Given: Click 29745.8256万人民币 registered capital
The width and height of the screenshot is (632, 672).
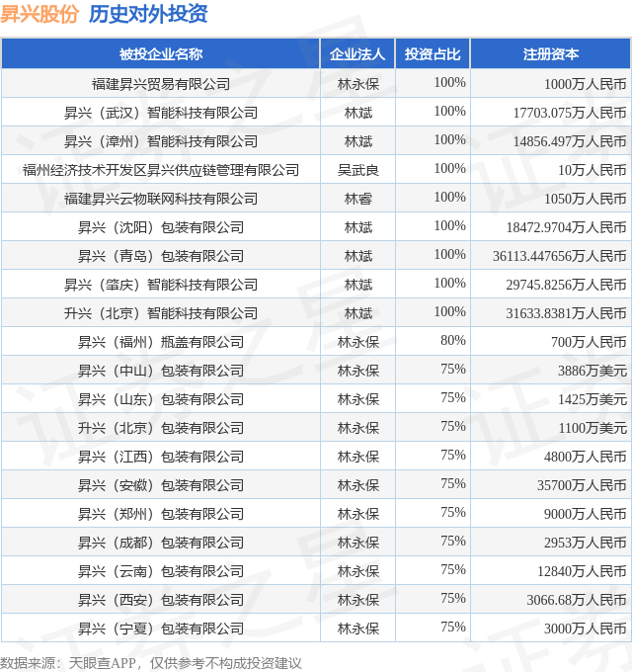Looking at the screenshot, I should pos(567,285).
